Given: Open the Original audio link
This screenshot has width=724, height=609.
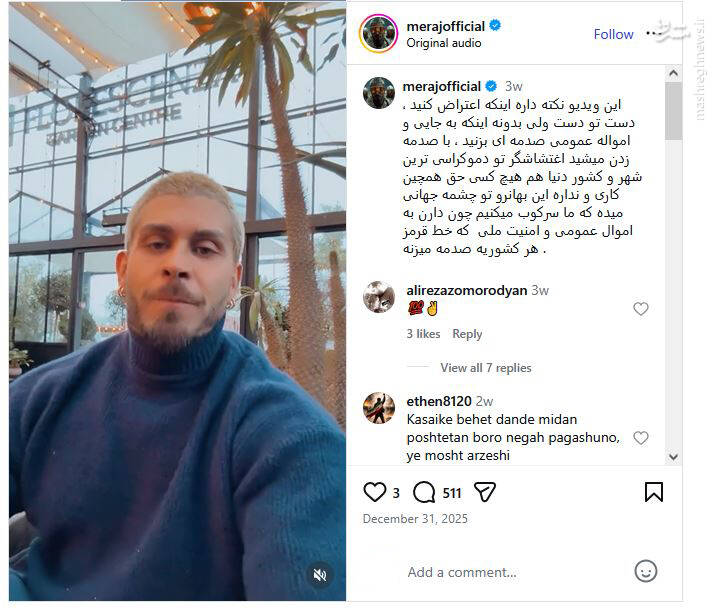Looking at the screenshot, I should pos(444,43).
